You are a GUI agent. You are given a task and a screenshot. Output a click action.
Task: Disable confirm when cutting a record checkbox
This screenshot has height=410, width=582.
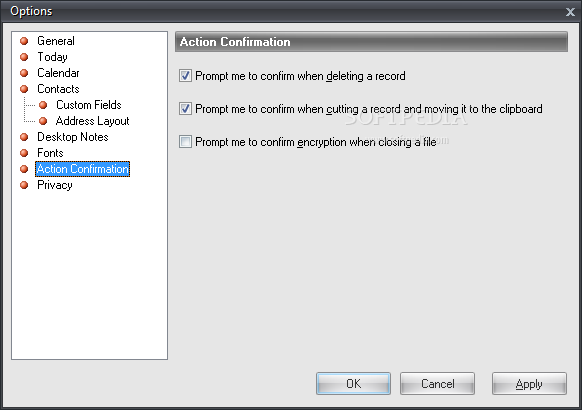tap(185, 109)
